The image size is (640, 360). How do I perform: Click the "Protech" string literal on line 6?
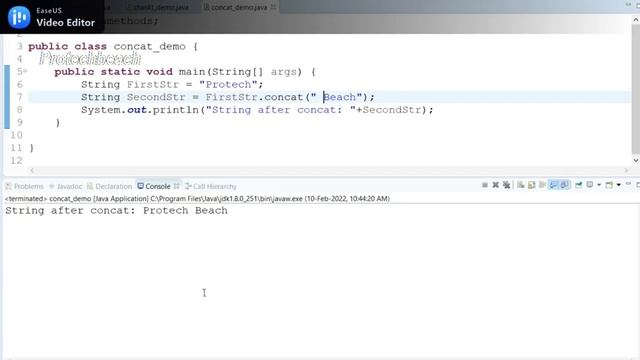point(228,84)
